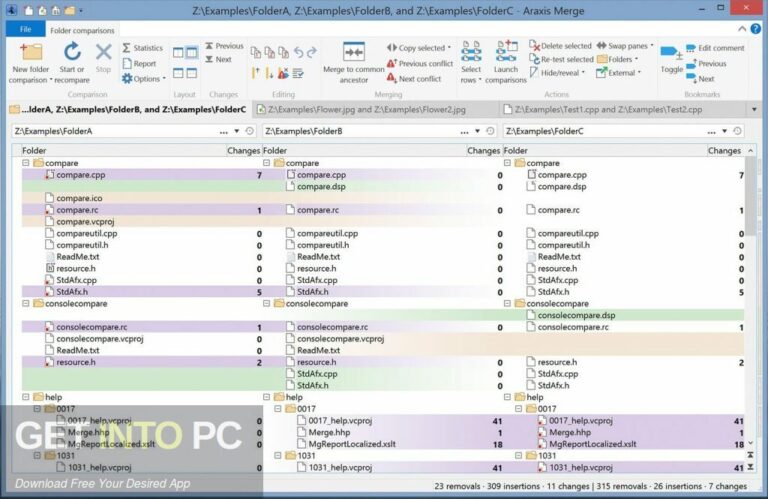Switch to two-way horizontal layout
The height and width of the screenshot is (499, 768).
(178, 73)
